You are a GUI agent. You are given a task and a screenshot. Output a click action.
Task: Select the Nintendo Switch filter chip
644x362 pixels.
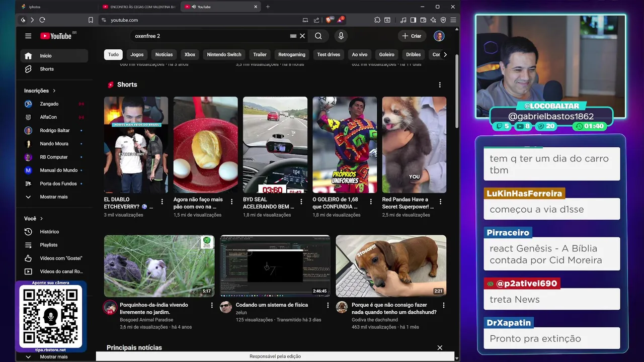tap(224, 54)
